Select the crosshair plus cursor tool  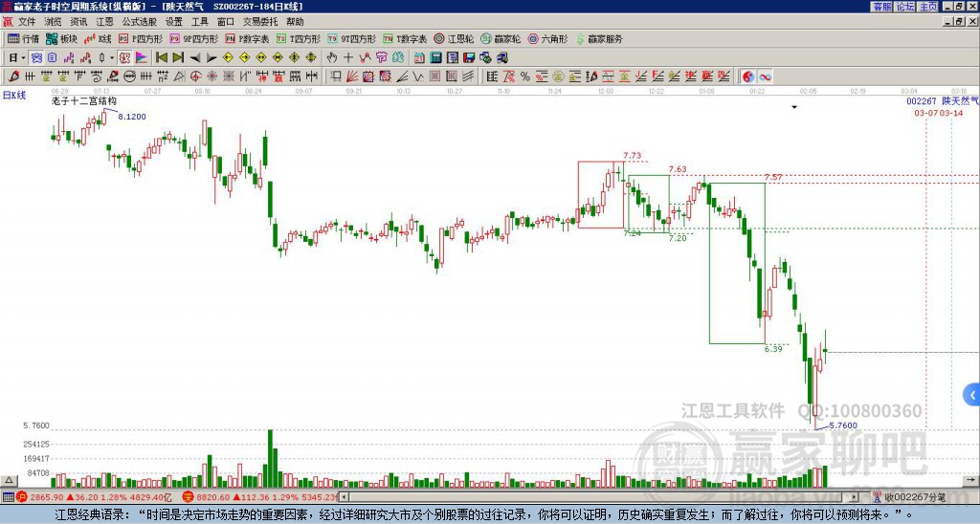click(x=348, y=57)
